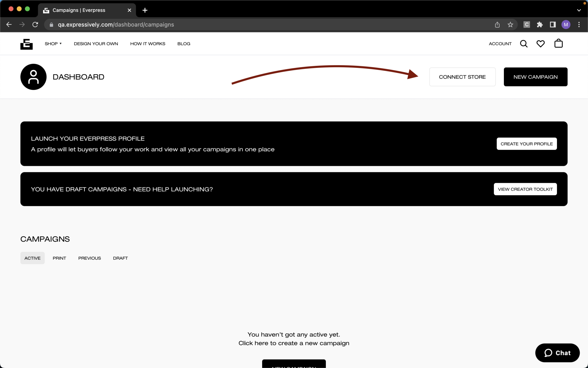Image resolution: width=588 pixels, height=368 pixels.
Task: Click the Everpress logo in the header
Action: (26, 43)
